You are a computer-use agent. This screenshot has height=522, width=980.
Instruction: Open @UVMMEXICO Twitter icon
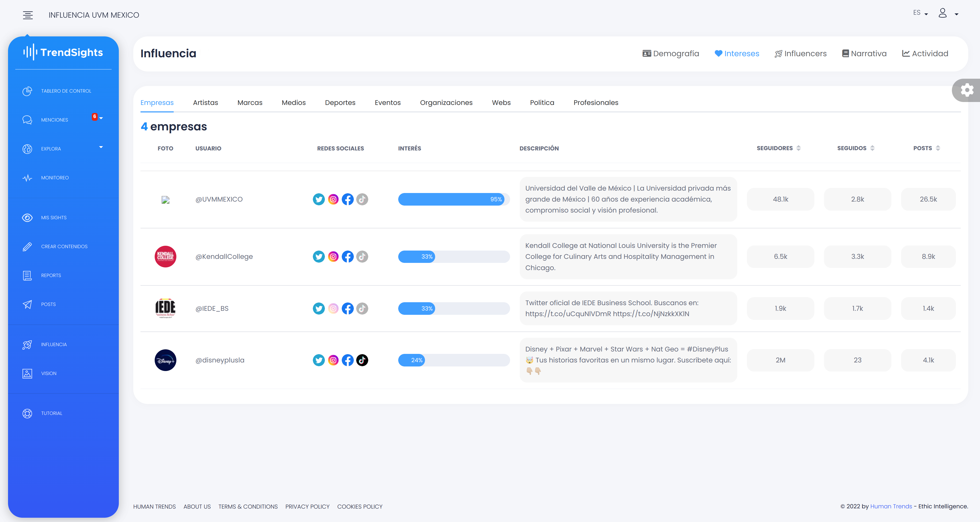point(319,199)
